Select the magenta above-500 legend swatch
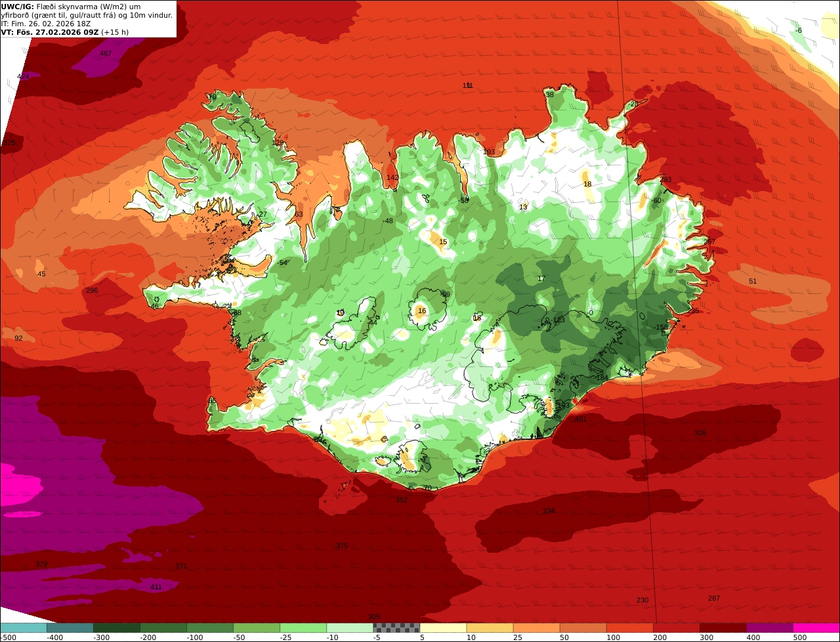840x642 pixels. pos(816,627)
